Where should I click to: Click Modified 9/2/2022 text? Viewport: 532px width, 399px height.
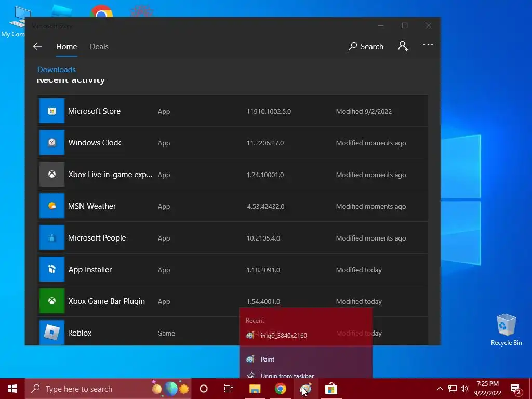[364, 112]
